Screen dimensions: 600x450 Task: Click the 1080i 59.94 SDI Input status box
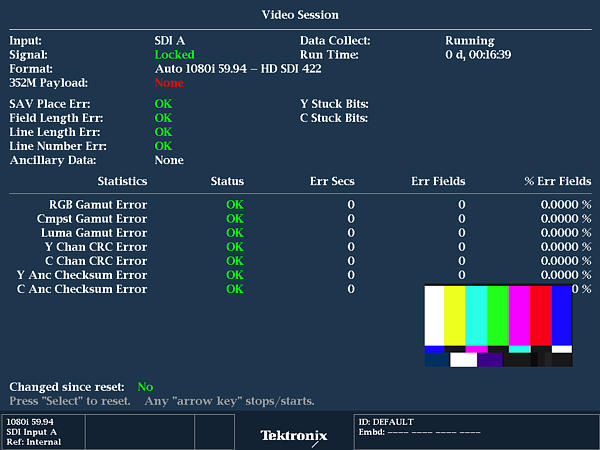point(43,431)
